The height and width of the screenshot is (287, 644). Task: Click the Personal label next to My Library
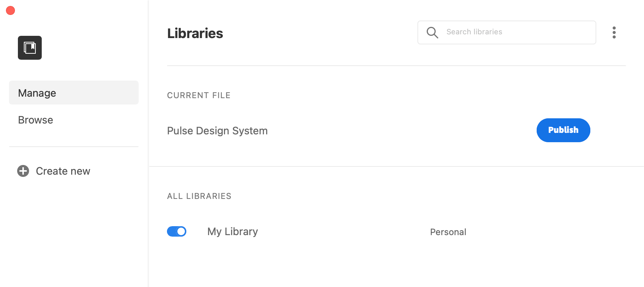[448, 231]
